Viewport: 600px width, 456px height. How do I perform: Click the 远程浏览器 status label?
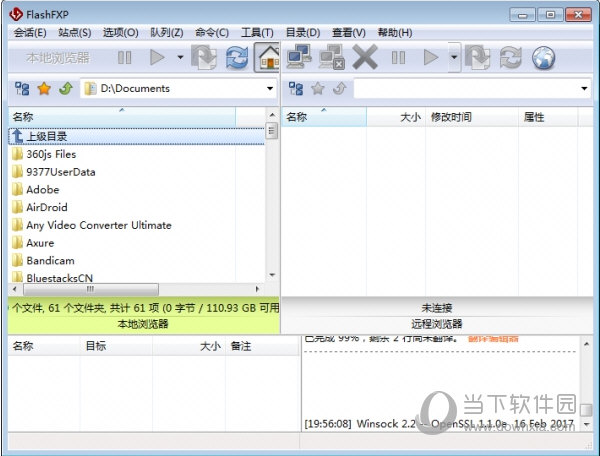pos(437,324)
